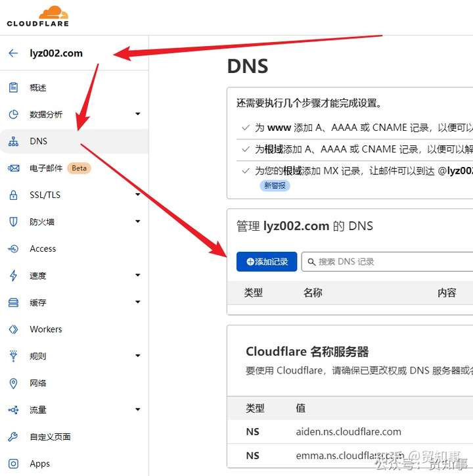Click the DNS network tree icon
Screen dimensions: 473x476
tap(13, 141)
